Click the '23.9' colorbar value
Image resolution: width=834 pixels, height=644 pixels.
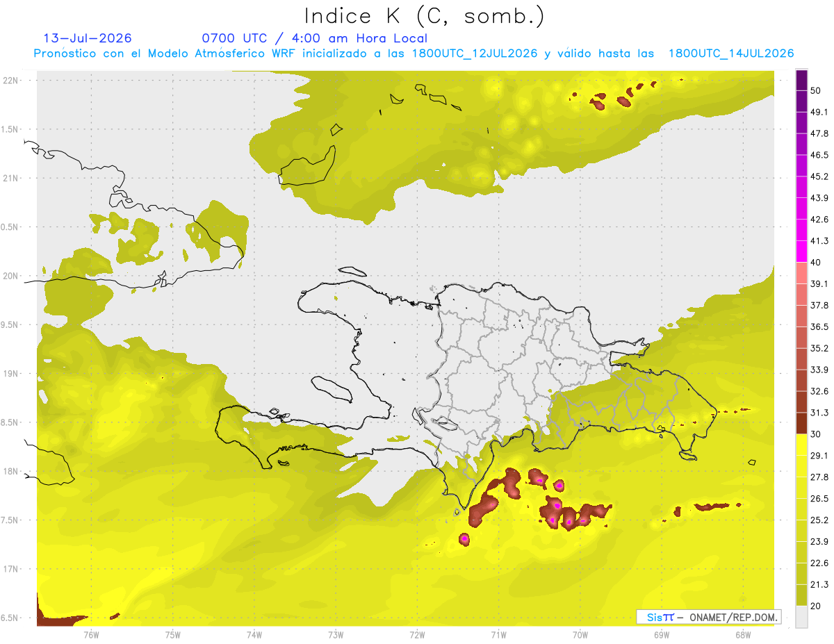[x=819, y=542]
